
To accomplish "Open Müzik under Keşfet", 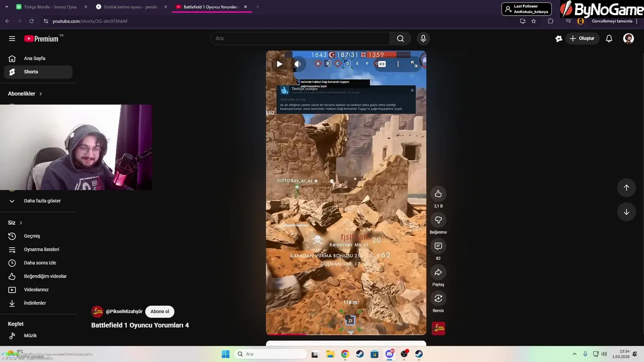I will (x=38, y=336).
